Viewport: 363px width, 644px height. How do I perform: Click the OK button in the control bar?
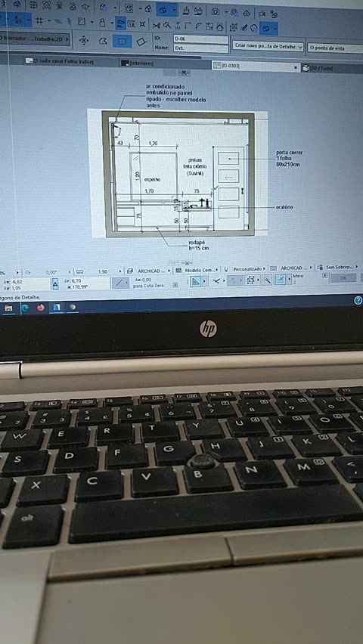(343, 278)
